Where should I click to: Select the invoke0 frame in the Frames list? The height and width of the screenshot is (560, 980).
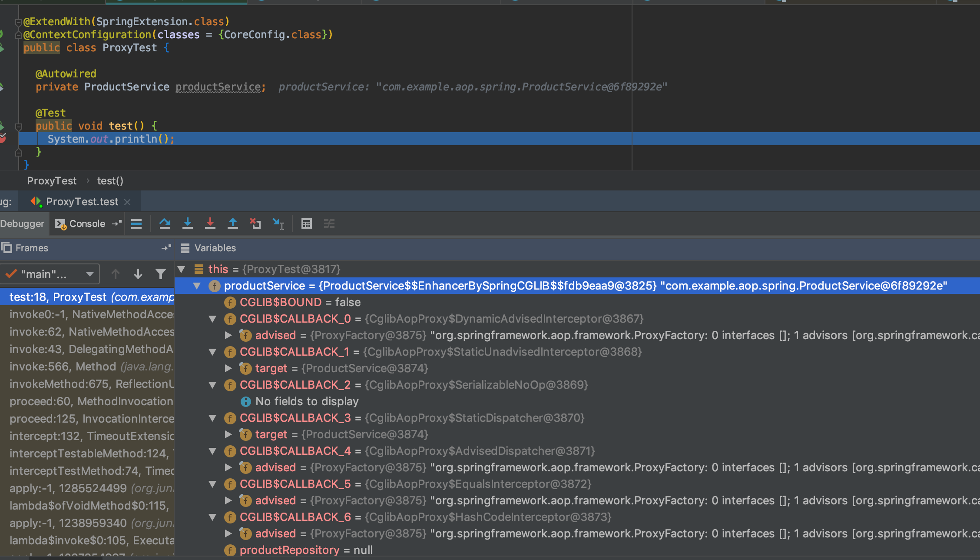[x=87, y=314]
